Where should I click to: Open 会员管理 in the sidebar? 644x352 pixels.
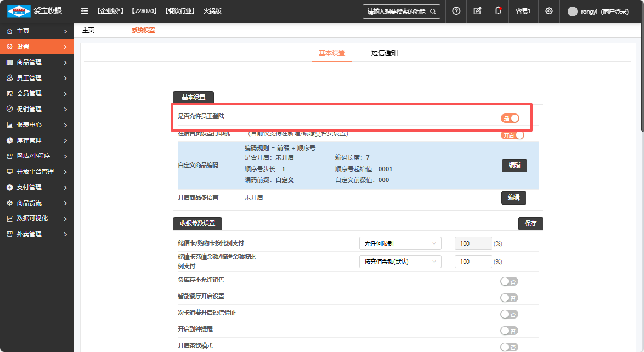click(37, 94)
